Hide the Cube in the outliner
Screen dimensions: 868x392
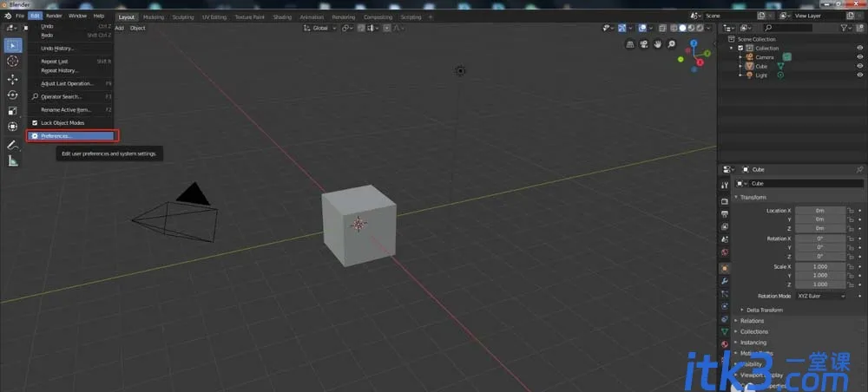pos(859,66)
